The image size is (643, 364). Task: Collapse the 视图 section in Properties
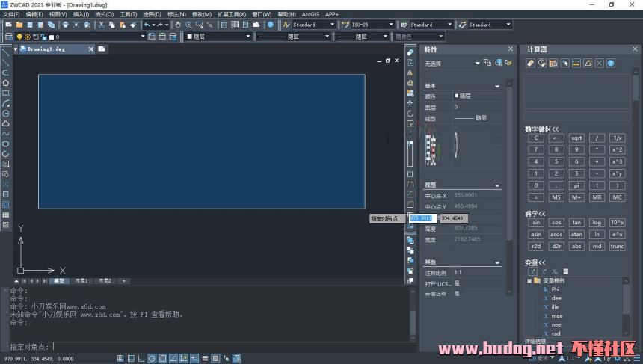pyautogui.click(x=497, y=185)
